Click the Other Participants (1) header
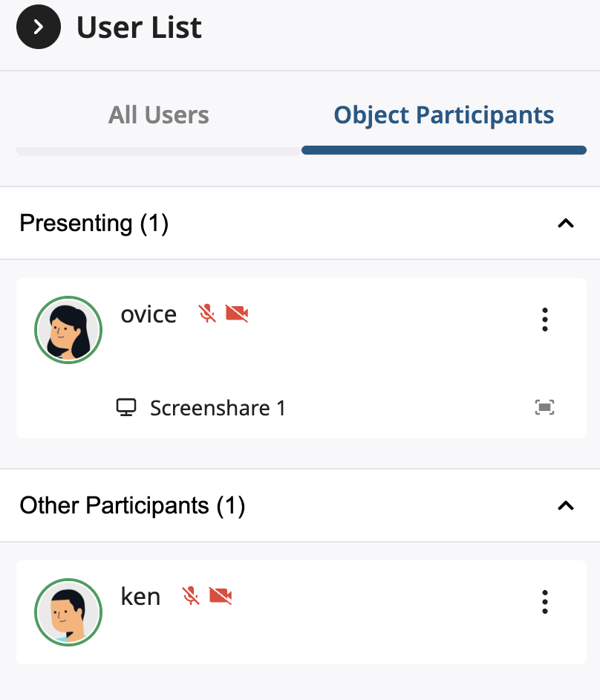 click(132, 505)
